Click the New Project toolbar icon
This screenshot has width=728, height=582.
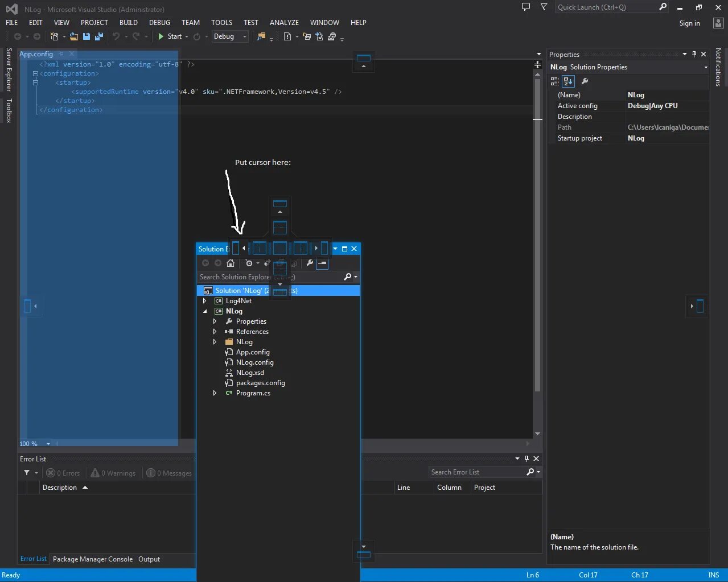(x=55, y=36)
